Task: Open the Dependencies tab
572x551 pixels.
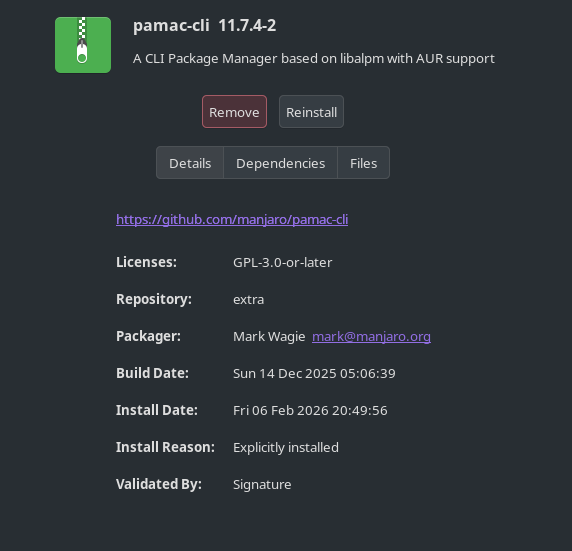Action: pyautogui.click(x=281, y=163)
